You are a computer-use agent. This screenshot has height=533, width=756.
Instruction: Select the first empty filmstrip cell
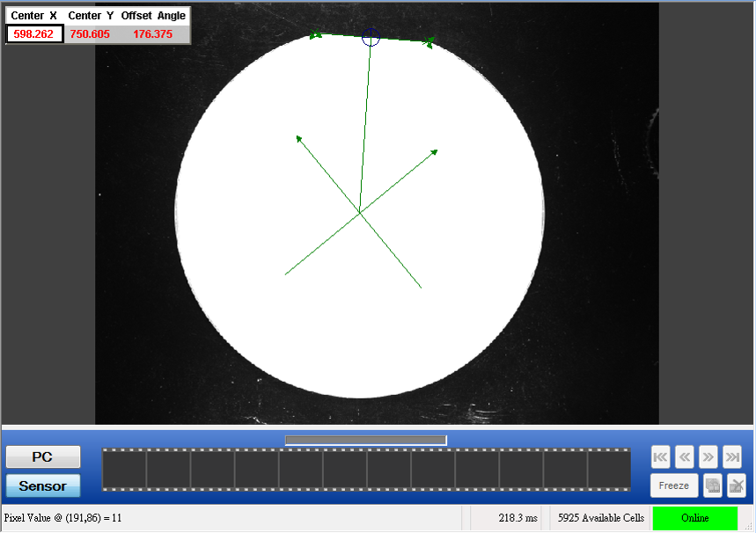pos(125,470)
